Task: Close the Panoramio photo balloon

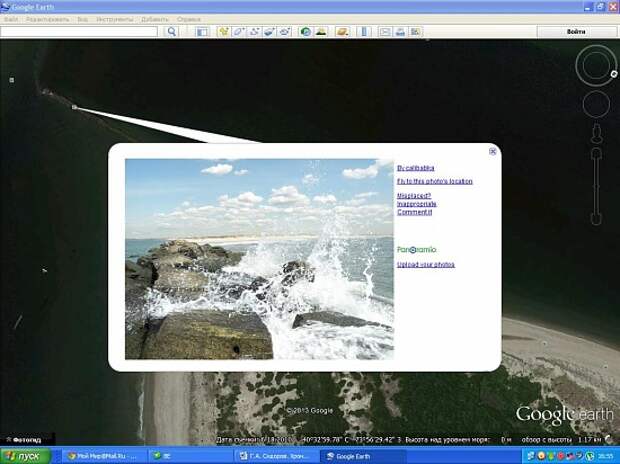Action: 493,152
